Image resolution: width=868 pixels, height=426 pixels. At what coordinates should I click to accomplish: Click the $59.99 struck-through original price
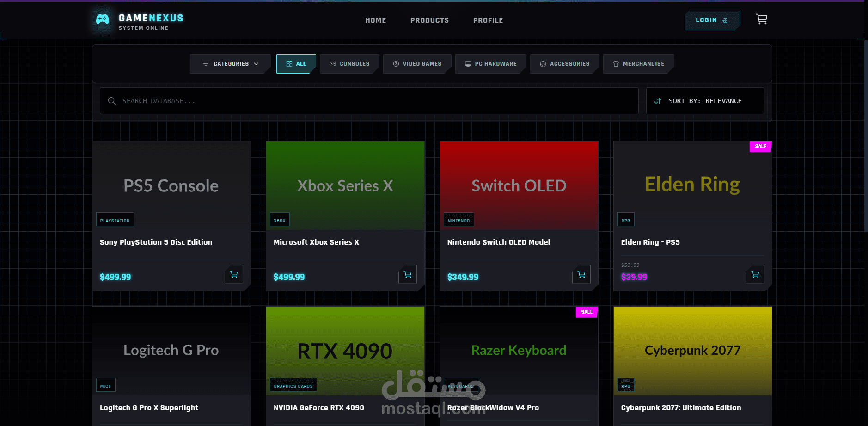(x=630, y=265)
